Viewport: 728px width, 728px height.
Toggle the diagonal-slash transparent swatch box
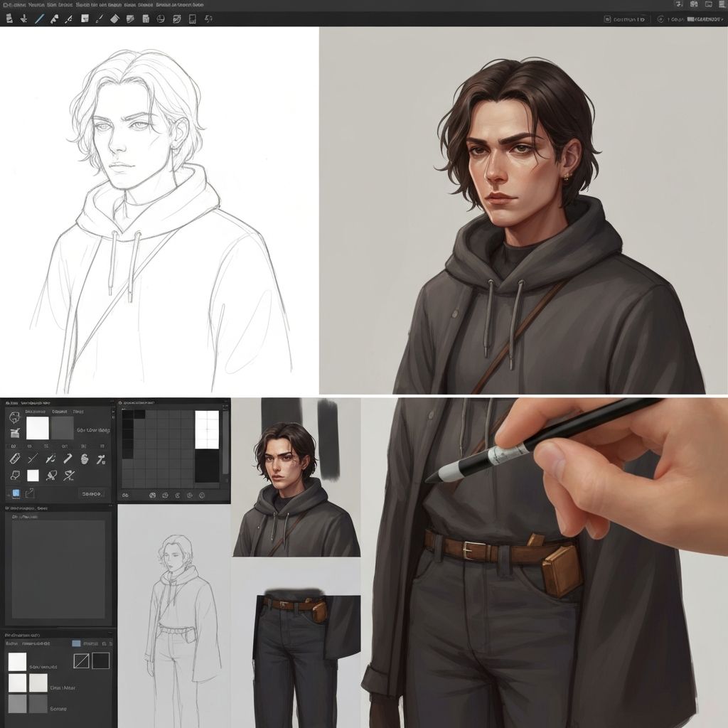point(82,660)
